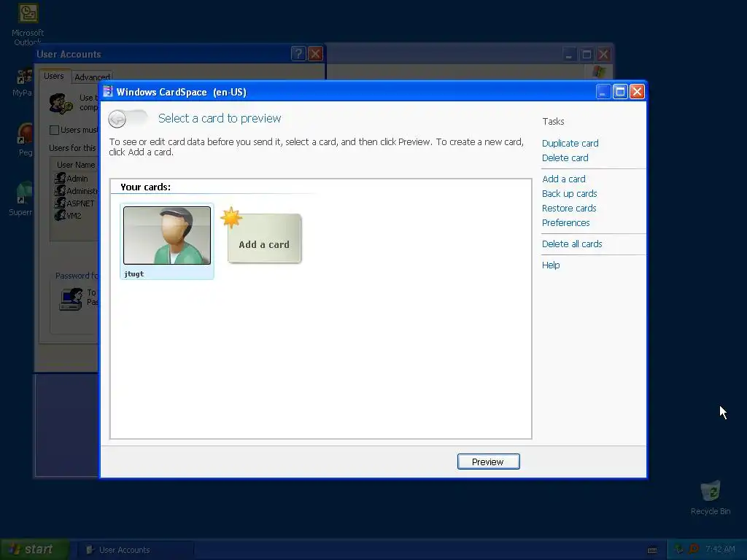Click the orange system tray icon
The height and width of the screenshot is (560, 747).
pos(694,549)
